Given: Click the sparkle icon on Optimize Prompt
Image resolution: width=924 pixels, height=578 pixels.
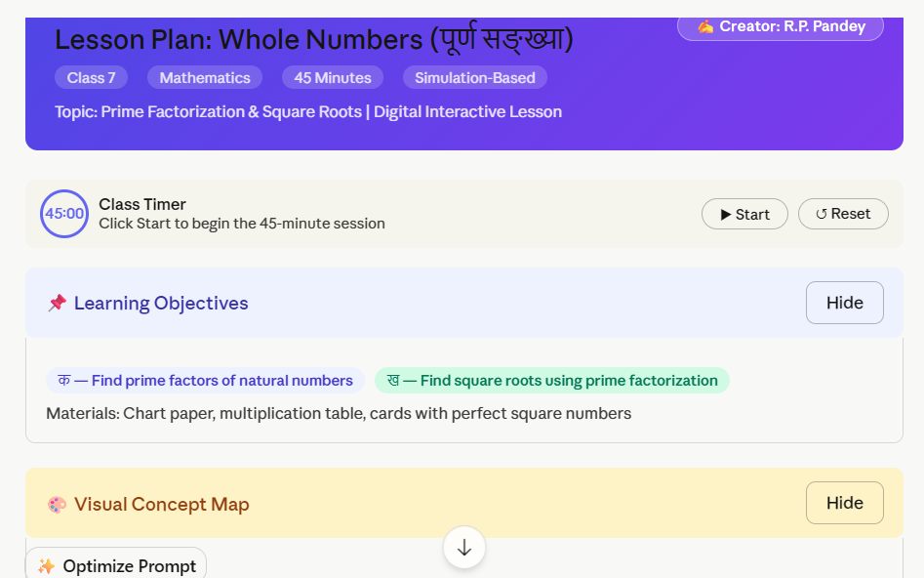Looking at the screenshot, I should tap(46, 566).
